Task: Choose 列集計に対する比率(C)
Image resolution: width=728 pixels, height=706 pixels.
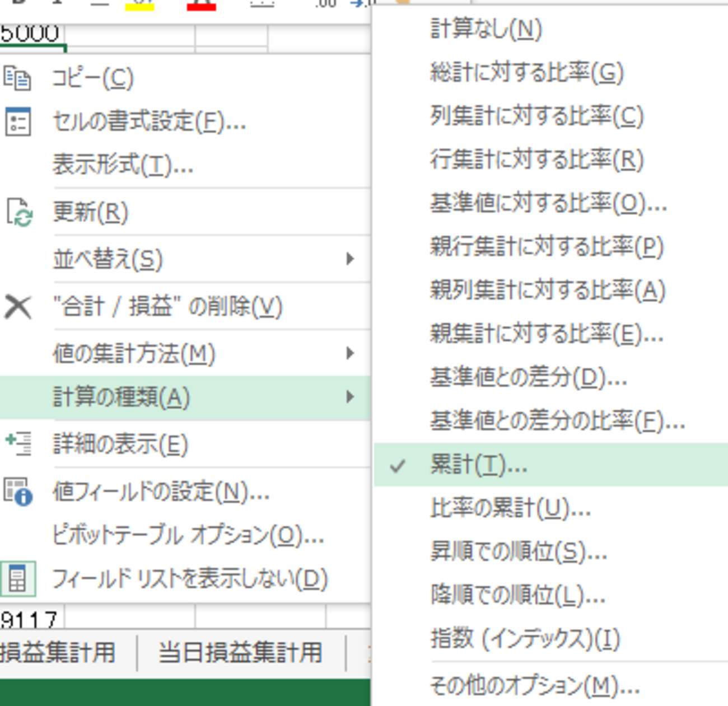Action: click(x=551, y=116)
